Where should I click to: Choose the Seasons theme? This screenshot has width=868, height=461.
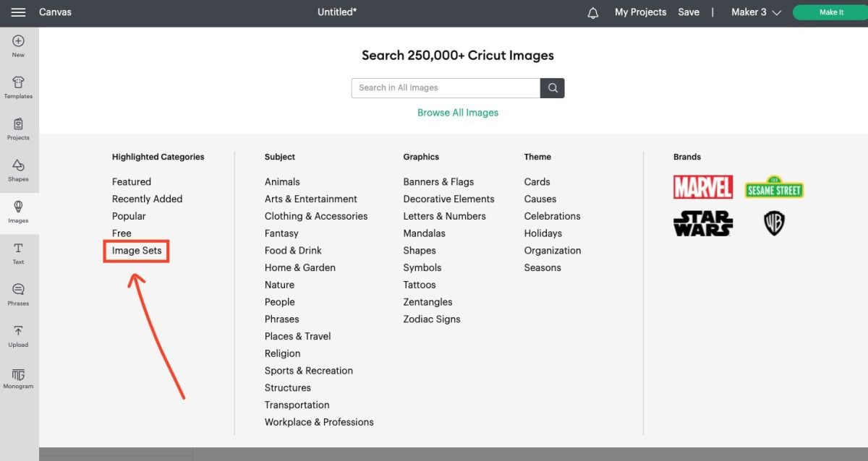[x=542, y=268]
